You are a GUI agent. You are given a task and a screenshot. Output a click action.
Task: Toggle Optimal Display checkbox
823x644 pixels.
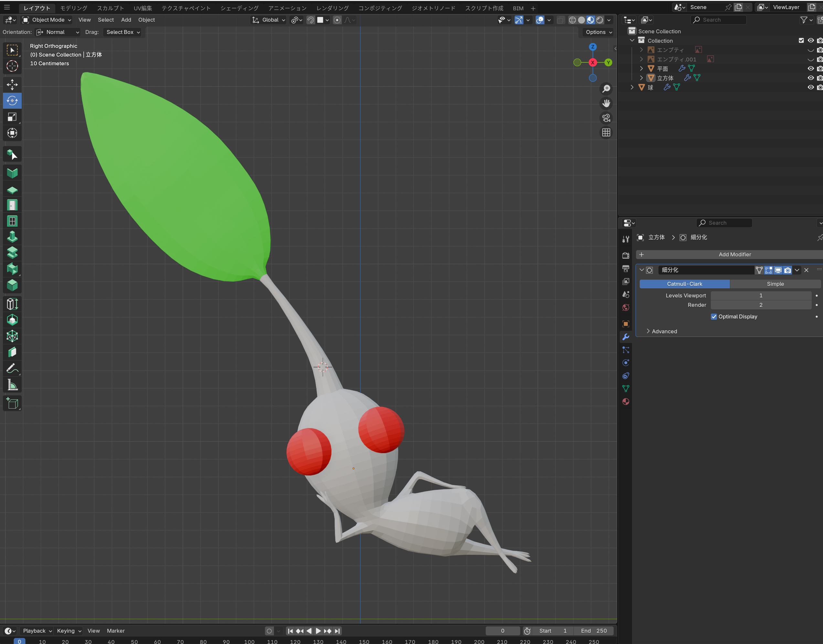(x=714, y=317)
